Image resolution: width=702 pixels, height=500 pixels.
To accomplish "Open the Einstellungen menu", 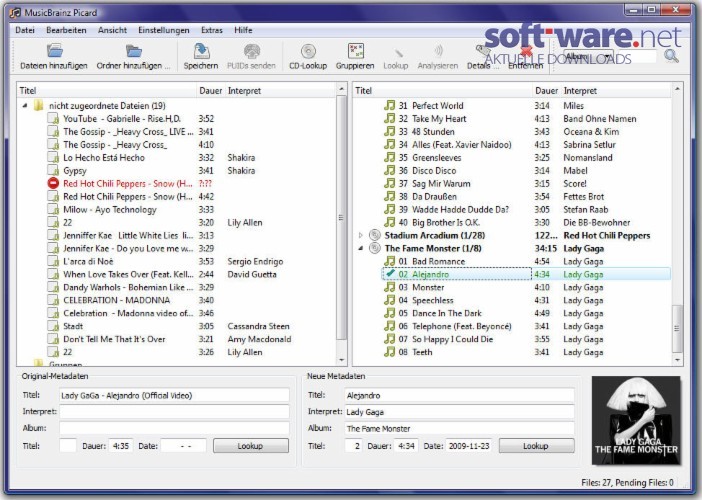I will pos(164,30).
